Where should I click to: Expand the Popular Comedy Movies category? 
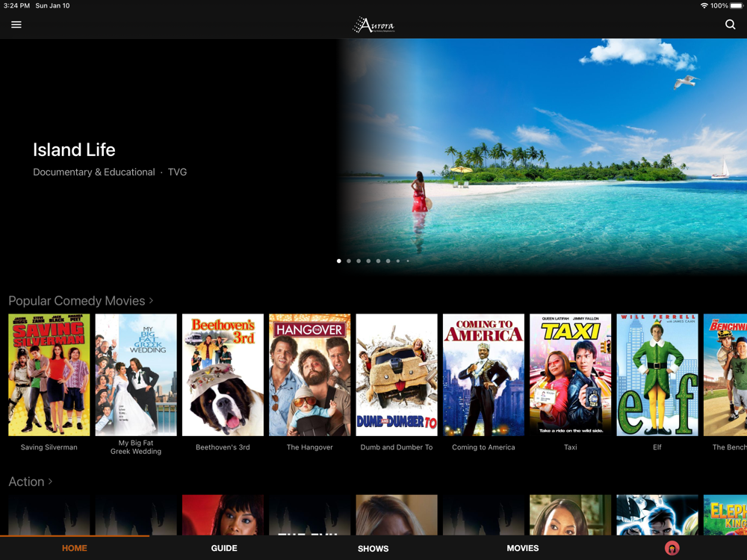(x=81, y=301)
